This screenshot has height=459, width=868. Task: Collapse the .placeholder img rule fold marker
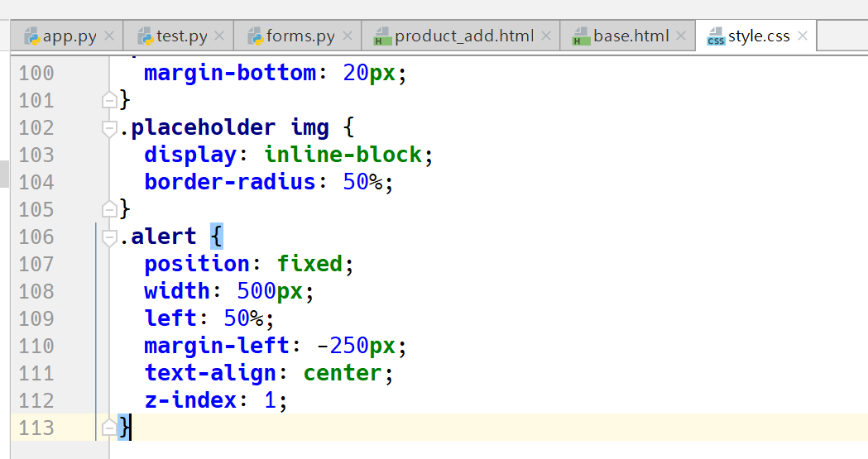[x=109, y=128]
